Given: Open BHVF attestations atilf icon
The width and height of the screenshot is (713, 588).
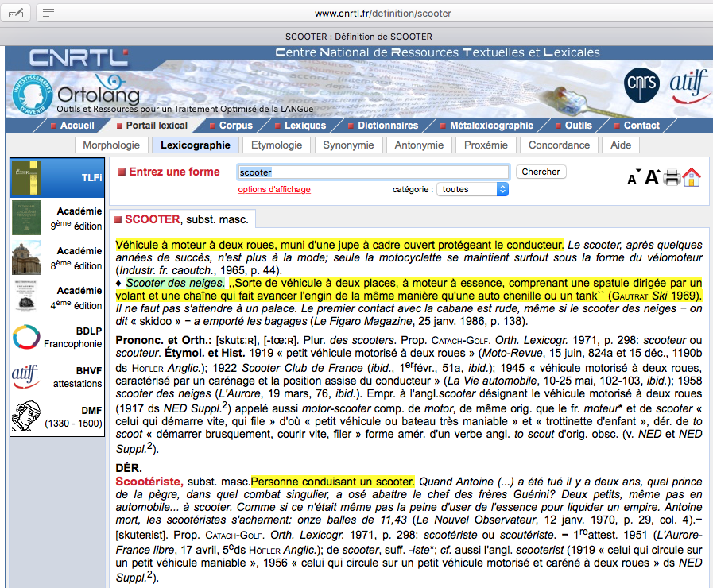Looking at the screenshot, I should pos(25,377).
